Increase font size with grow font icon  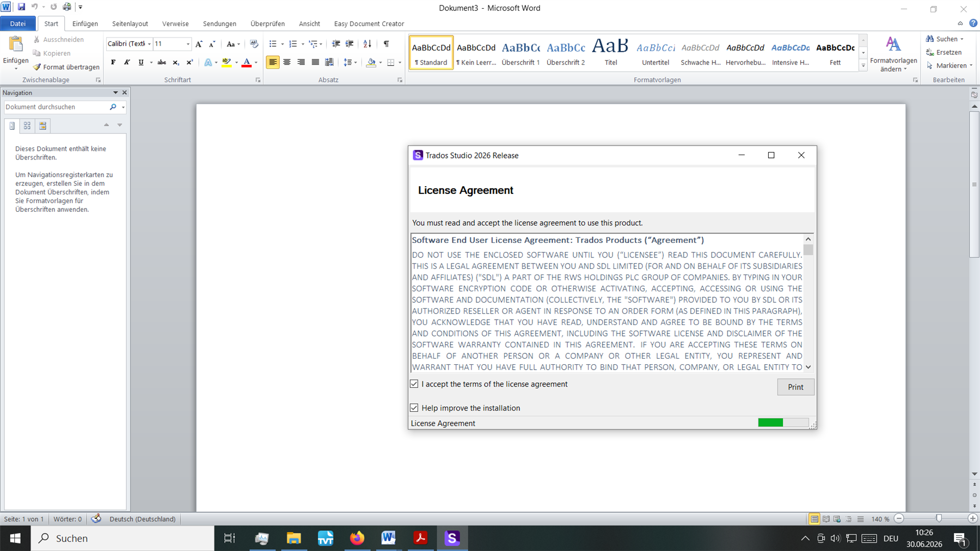tap(199, 44)
